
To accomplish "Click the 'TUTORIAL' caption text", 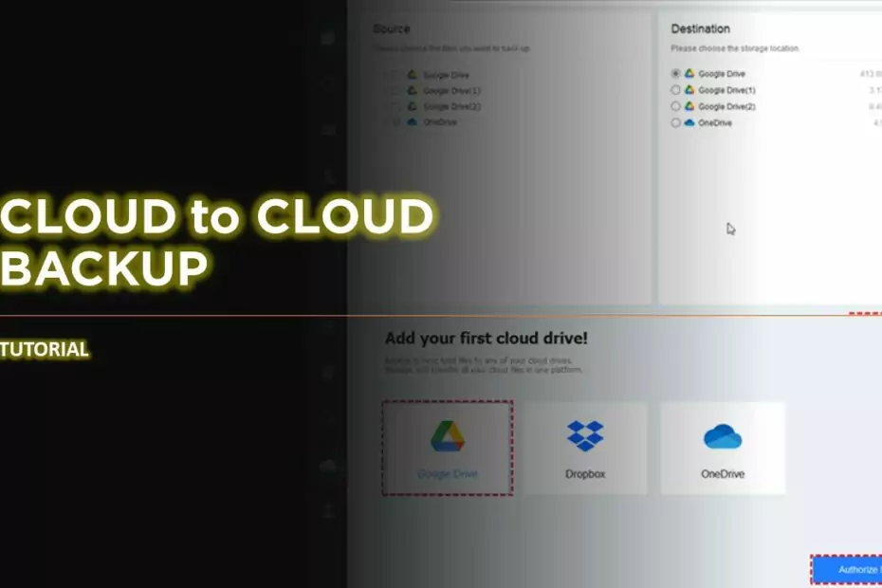I will pos(44,349).
